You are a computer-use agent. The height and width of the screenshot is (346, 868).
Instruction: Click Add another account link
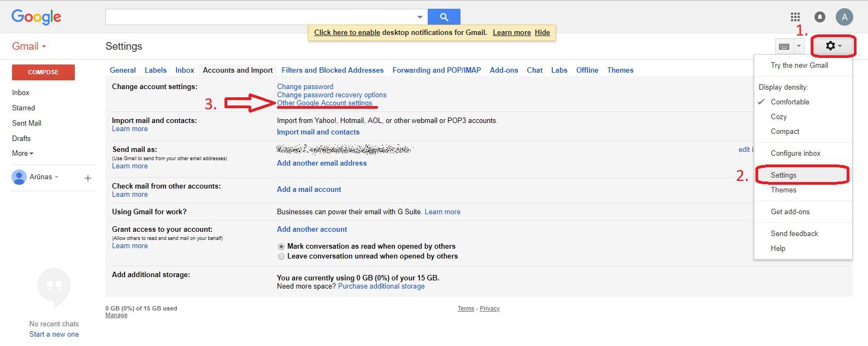point(312,230)
